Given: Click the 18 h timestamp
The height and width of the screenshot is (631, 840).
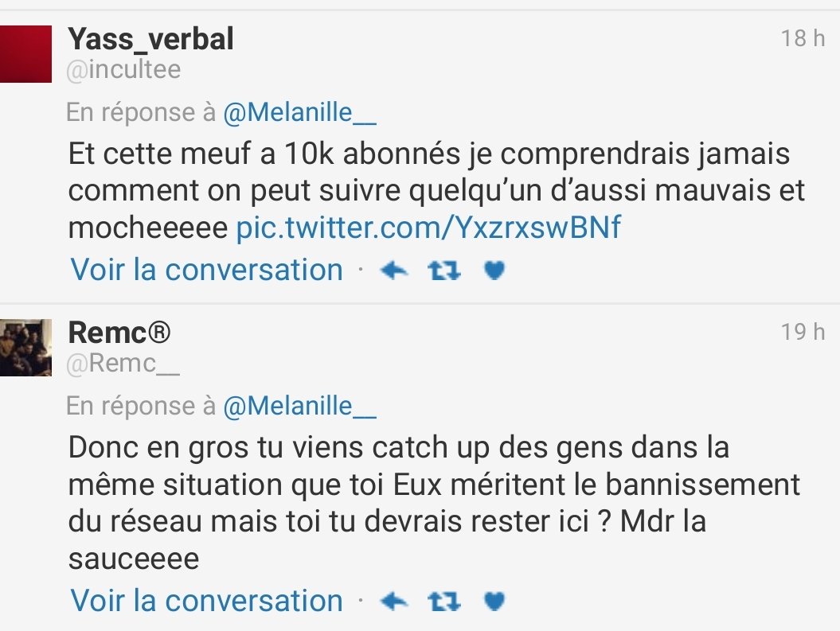Looking at the screenshot, I should [803, 38].
